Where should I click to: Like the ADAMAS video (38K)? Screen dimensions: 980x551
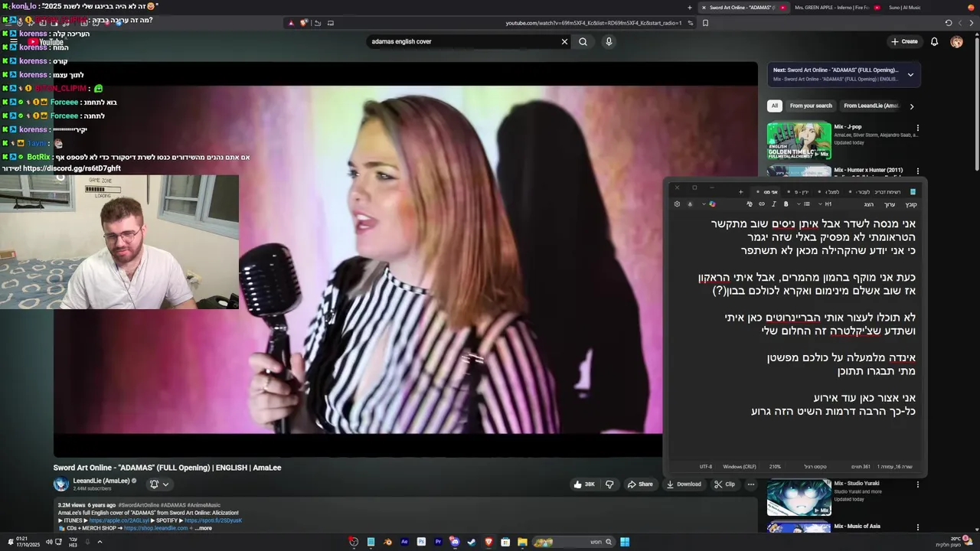584,484
